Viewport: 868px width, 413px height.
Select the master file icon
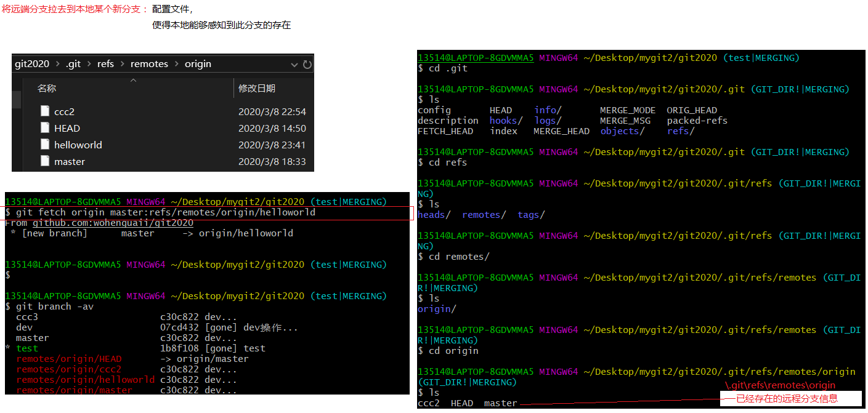coord(44,161)
